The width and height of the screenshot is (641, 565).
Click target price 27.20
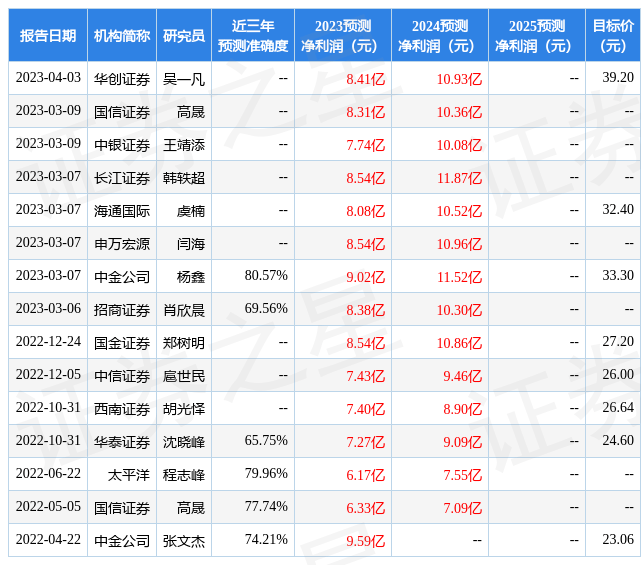618,342
